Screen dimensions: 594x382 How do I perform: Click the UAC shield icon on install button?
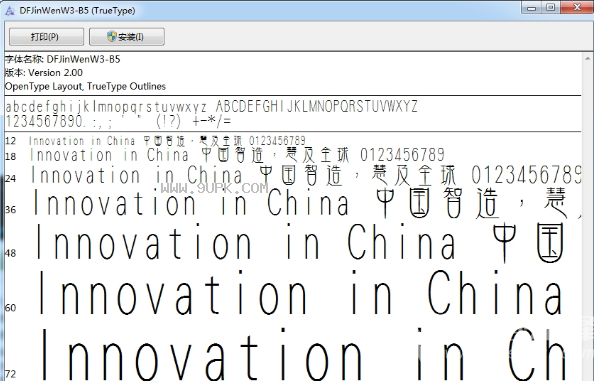(x=112, y=36)
